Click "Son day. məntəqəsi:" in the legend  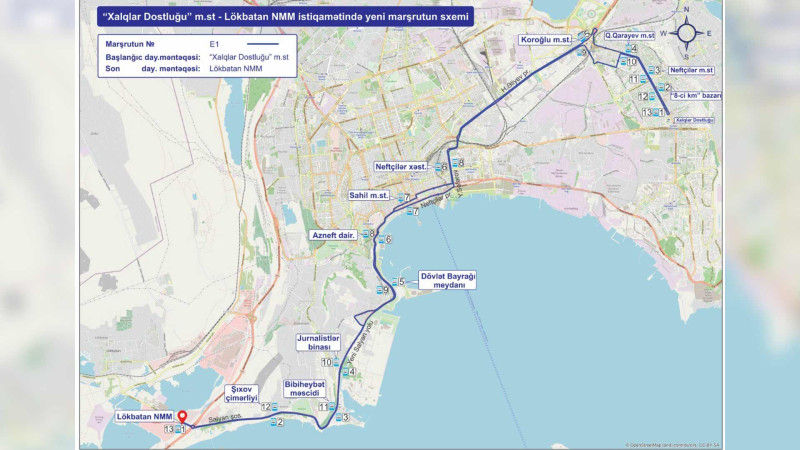pyautogui.click(x=153, y=68)
